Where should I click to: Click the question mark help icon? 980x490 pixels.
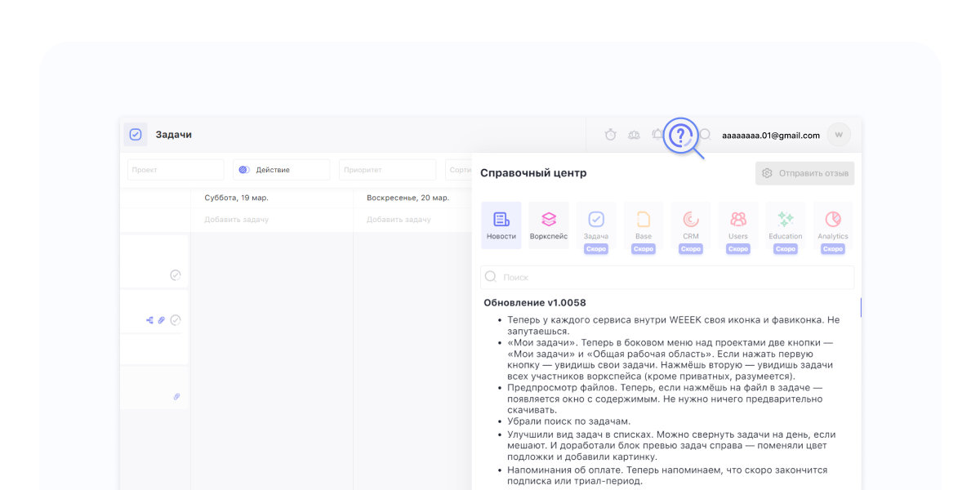click(679, 135)
